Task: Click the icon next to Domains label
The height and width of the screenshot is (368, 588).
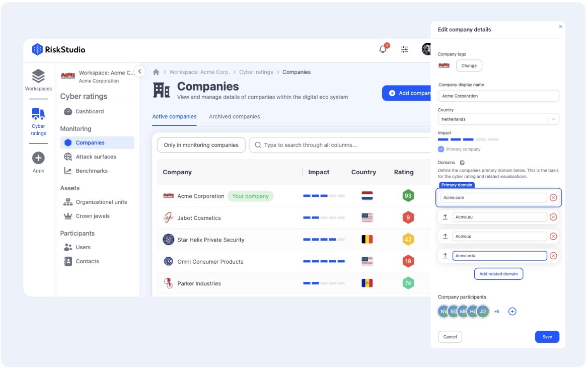Action: click(x=462, y=163)
